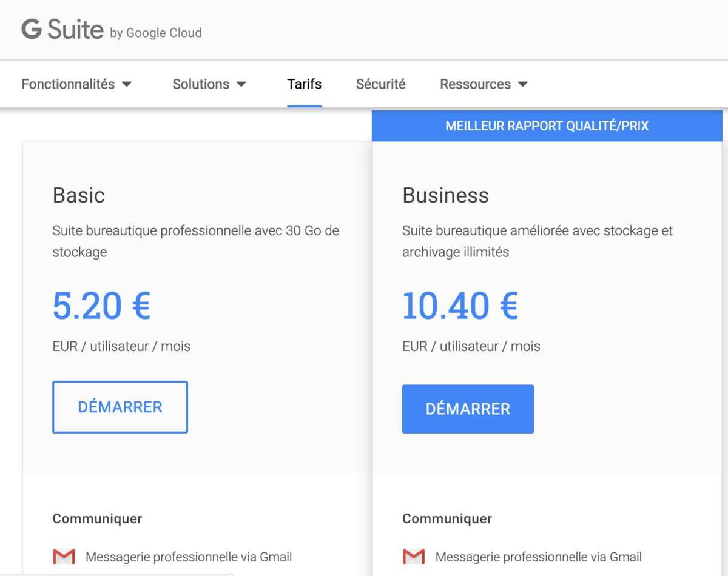Click Messagerie professionnelle via Gmail under Basic
Viewport: 728px width, 576px height.
coord(189,557)
